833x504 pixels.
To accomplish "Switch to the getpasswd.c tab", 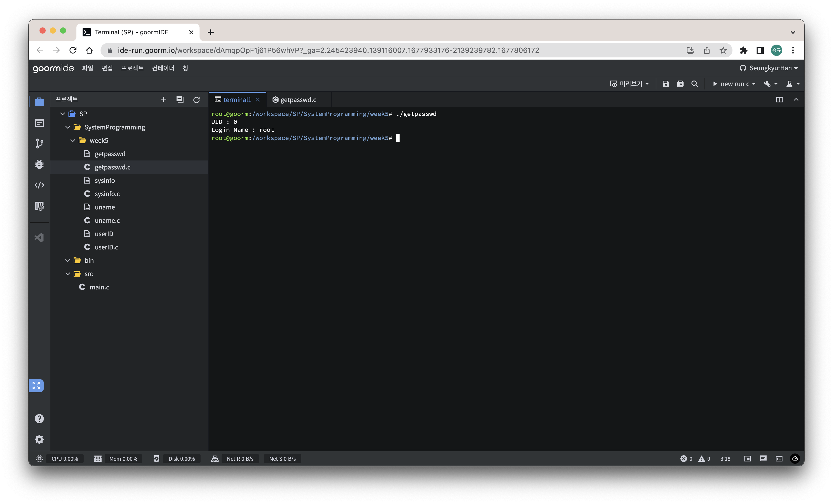I will tap(295, 100).
